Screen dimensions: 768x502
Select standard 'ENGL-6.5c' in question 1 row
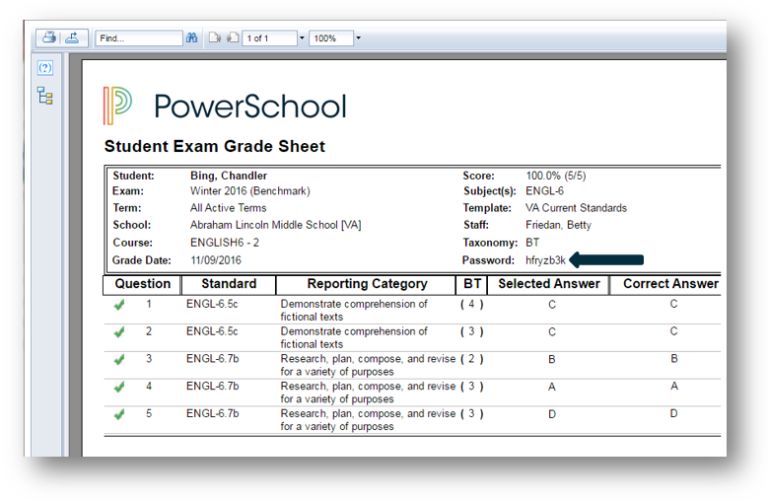(x=212, y=304)
